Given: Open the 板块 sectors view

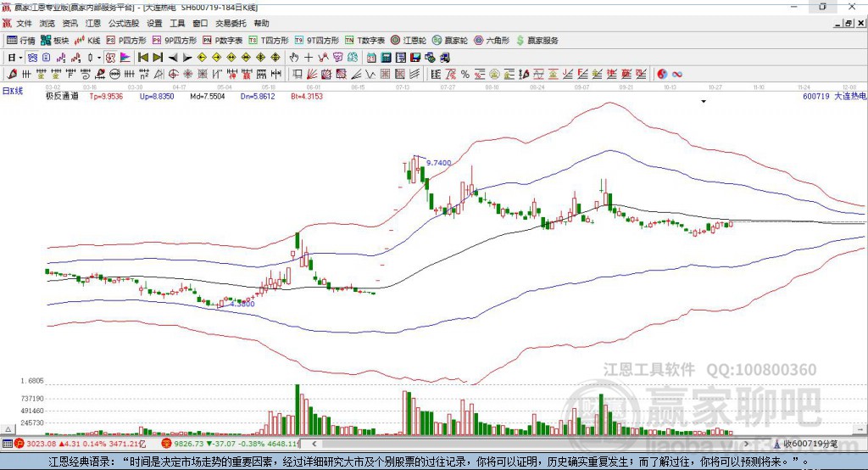Looking at the screenshot, I should pyautogui.click(x=55, y=41).
